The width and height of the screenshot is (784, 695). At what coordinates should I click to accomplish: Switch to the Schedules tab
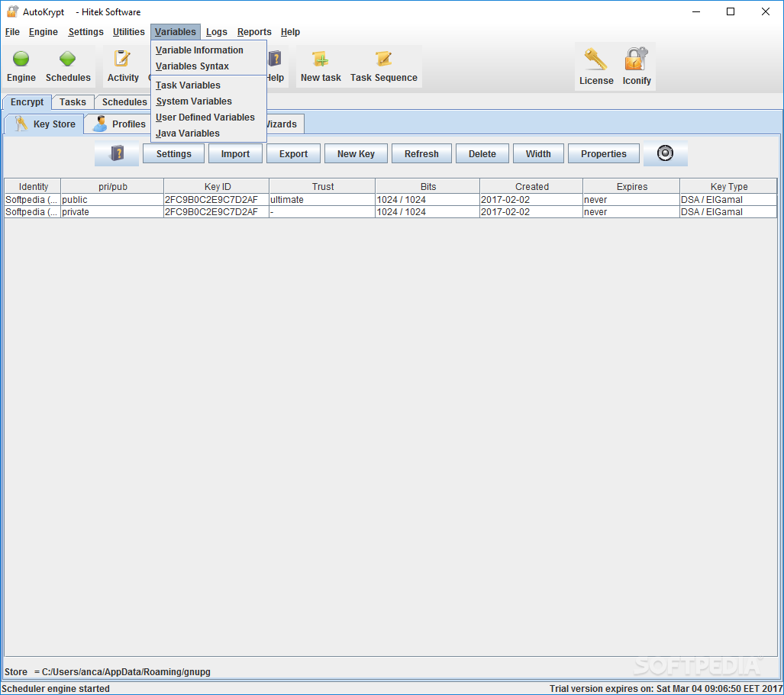pos(123,102)
